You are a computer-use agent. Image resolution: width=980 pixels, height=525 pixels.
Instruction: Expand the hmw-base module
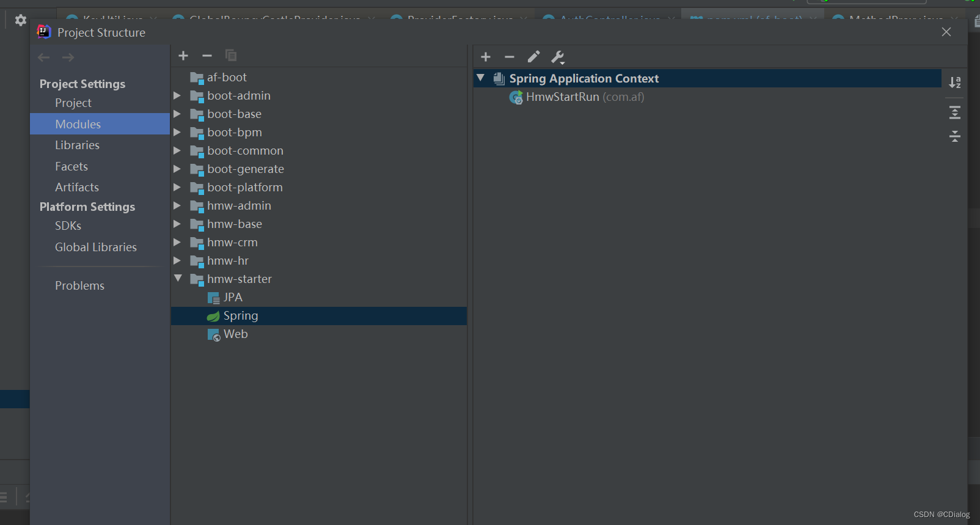pyautogui.click(x=177, y=224)
